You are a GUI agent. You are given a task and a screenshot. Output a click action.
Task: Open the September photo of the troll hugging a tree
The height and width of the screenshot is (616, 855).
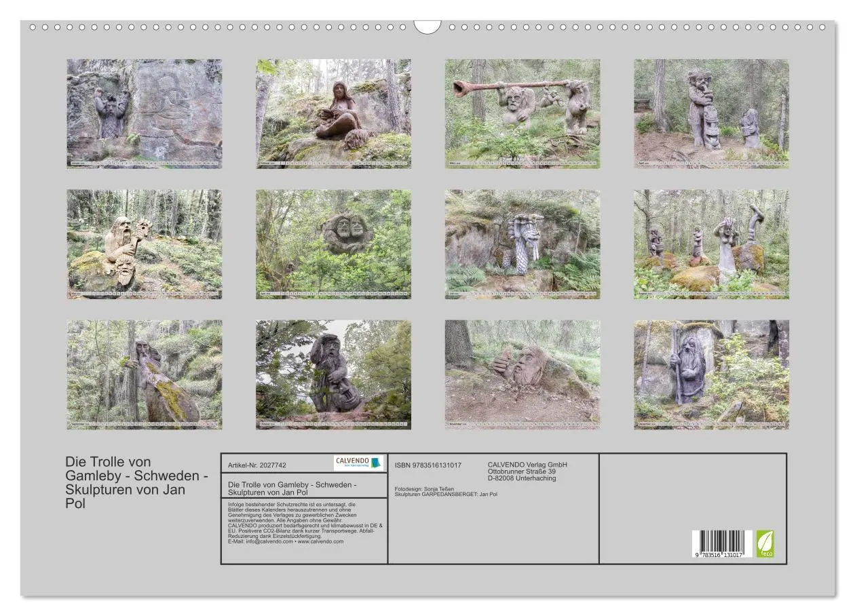145,374
